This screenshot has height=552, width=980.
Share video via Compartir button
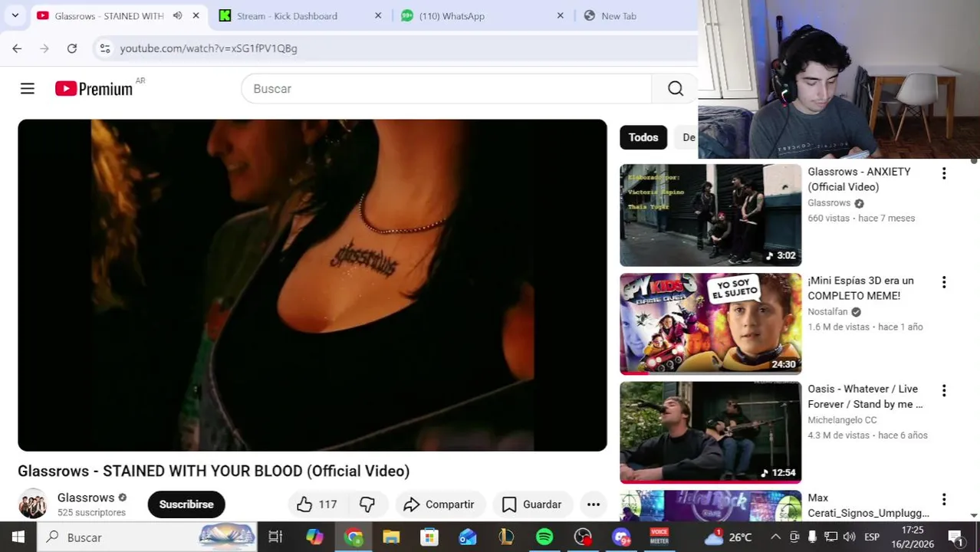point(440,504)
